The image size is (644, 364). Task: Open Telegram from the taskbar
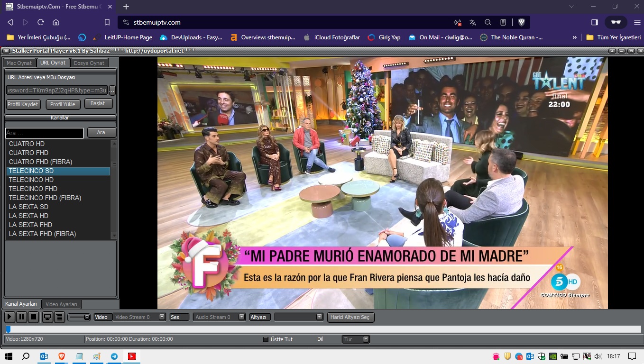(114, 356)
